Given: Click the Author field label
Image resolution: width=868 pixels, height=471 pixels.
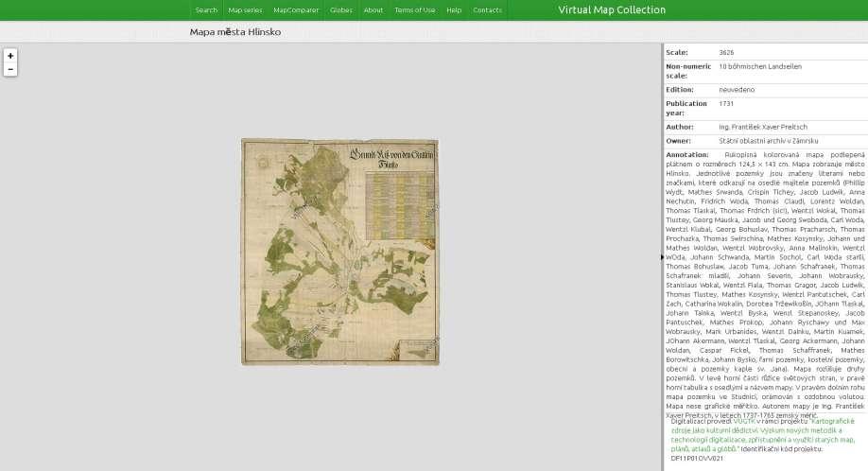Looking at the screenshot, I should (x=680, y=127).
